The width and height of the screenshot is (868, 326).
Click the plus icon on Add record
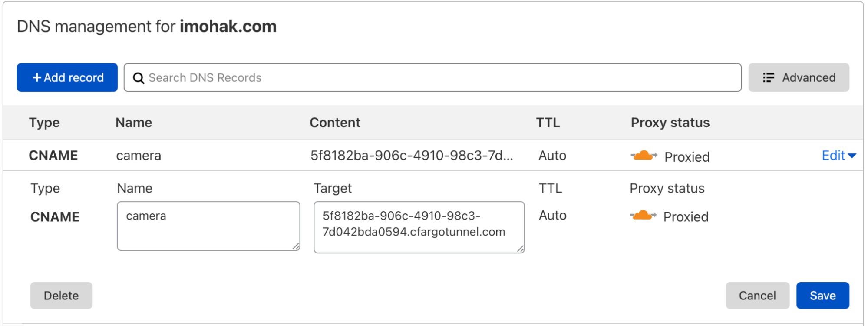(37, 78)
